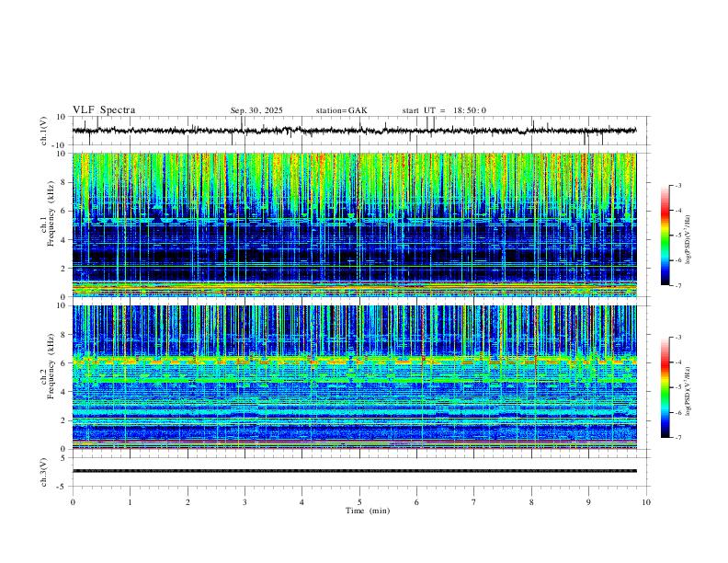Click the time axis tick label '5'

coord(359,502)
